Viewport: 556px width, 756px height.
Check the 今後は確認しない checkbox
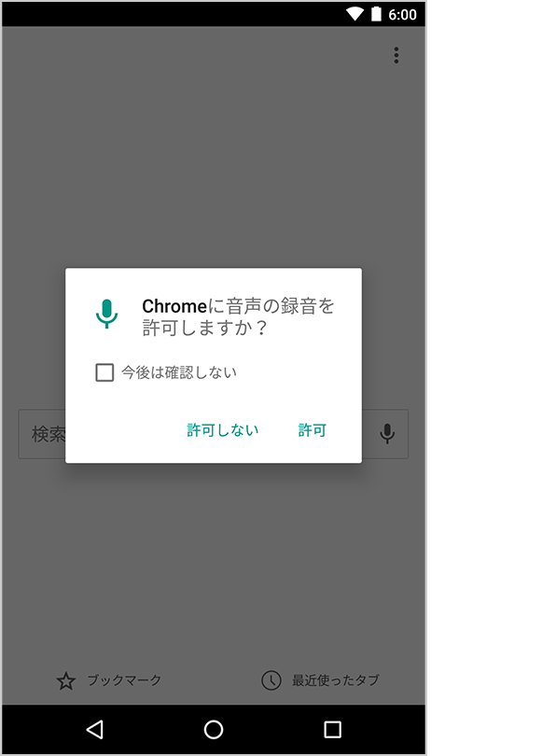click(104, 372)
